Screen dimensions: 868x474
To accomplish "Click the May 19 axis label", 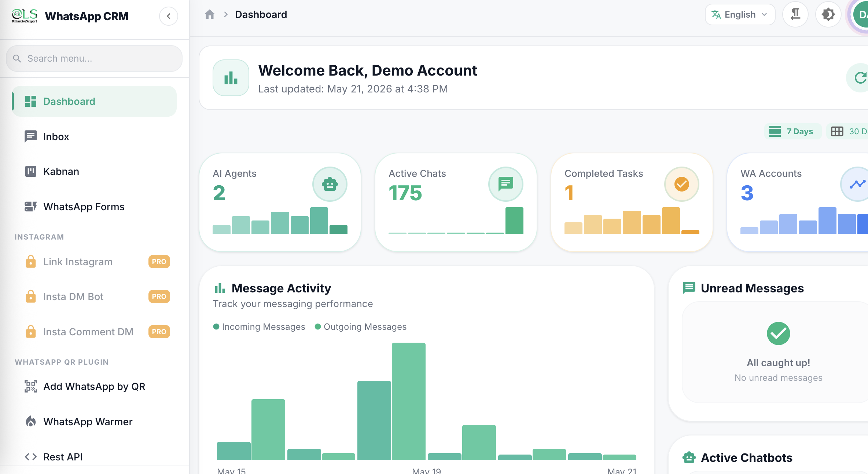I will tap(426, 471).
